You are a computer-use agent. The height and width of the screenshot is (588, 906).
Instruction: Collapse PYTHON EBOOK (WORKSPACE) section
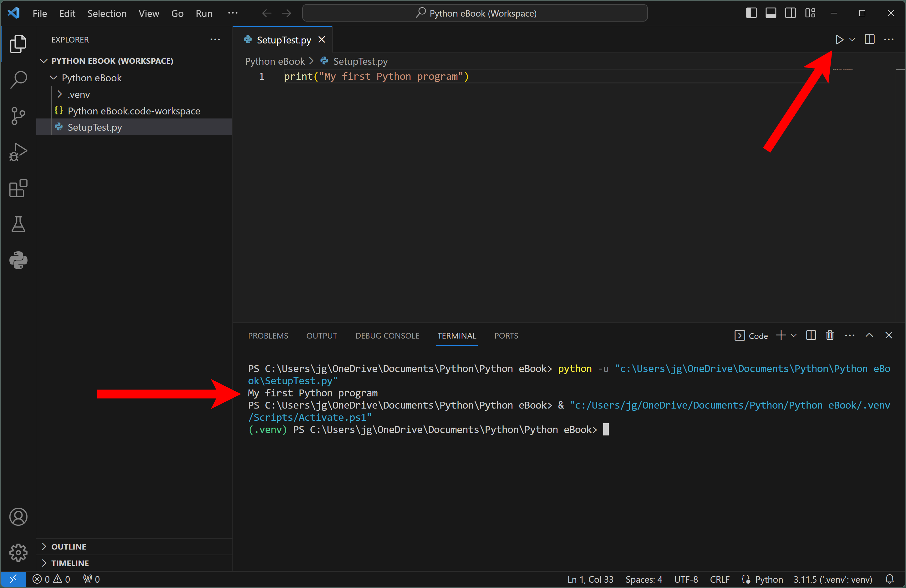tap(135, 61)
